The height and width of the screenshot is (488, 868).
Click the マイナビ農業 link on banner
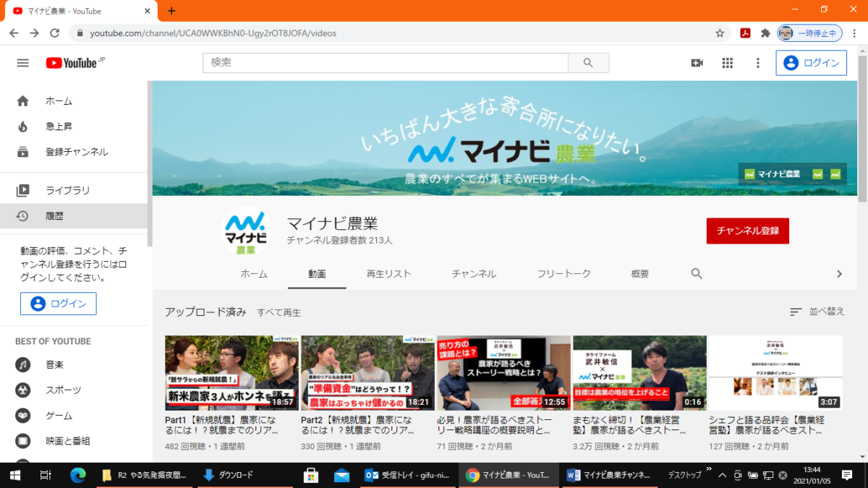(x=771, y=174)
